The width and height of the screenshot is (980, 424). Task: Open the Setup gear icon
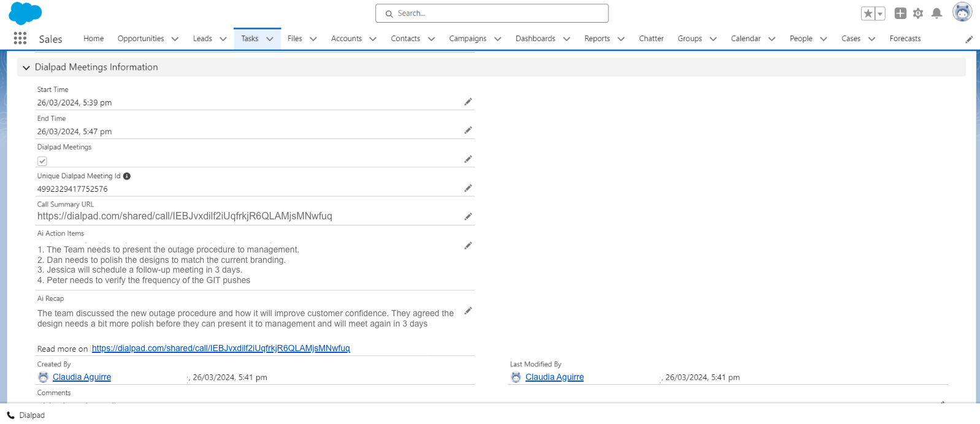(918, 13)
